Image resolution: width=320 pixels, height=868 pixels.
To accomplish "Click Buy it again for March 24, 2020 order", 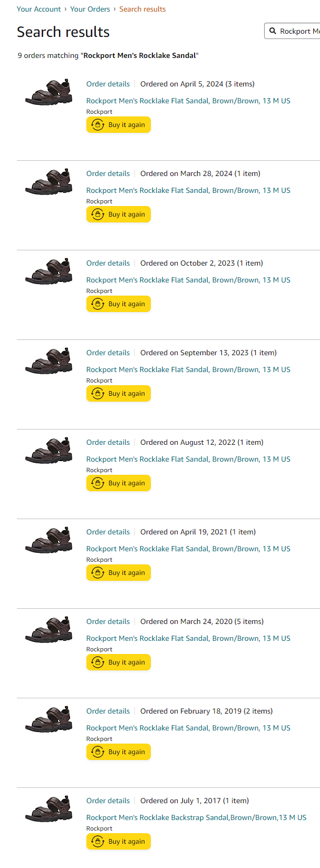I will 119,662.
